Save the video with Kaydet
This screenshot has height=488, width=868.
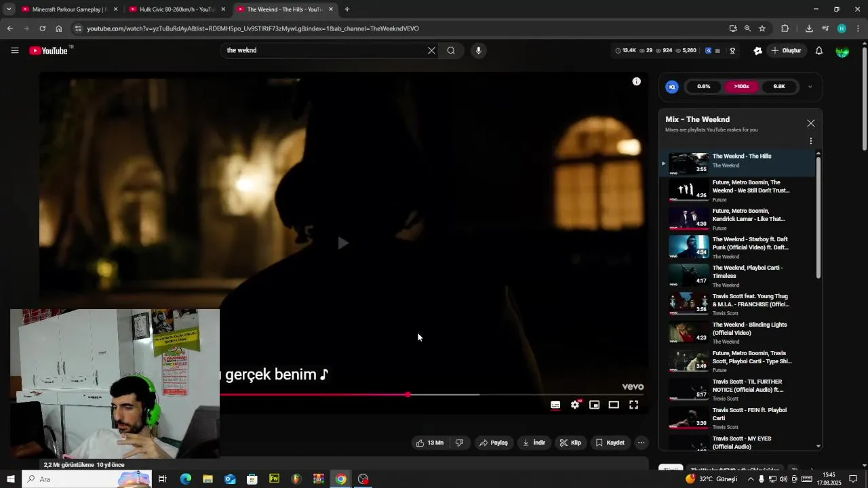click(x=610, y=443)
